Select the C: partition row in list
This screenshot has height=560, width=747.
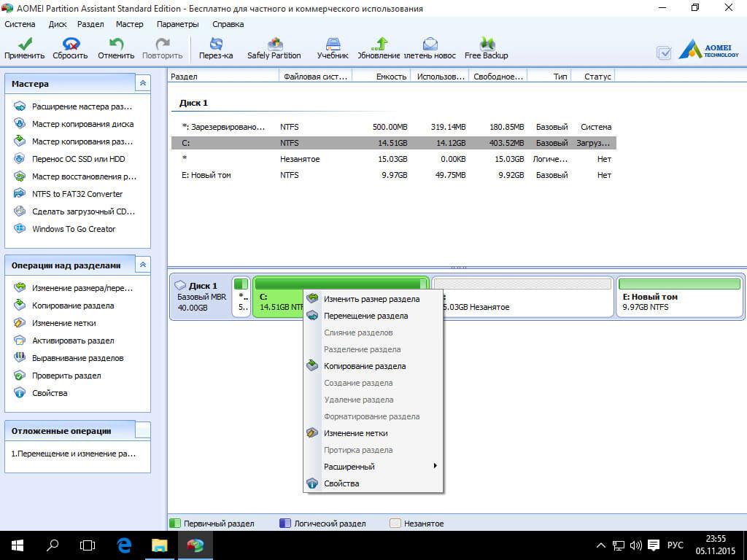click(393, 143)
